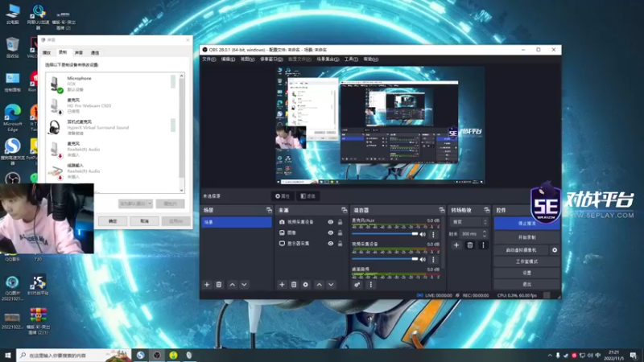Image resolution: width=644 pixels, height=362 pixels.
Task: Open source properties gear in 来源 dock
Action: 306,285
